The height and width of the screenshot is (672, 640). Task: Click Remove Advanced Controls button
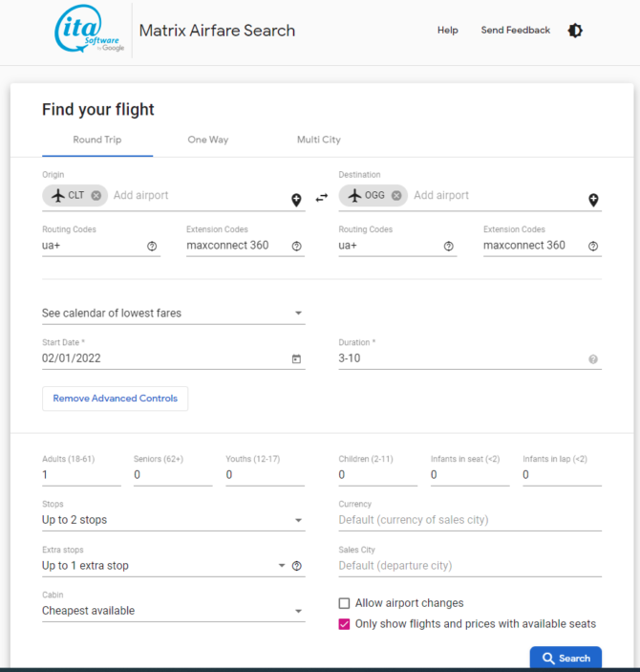point(116,399)
